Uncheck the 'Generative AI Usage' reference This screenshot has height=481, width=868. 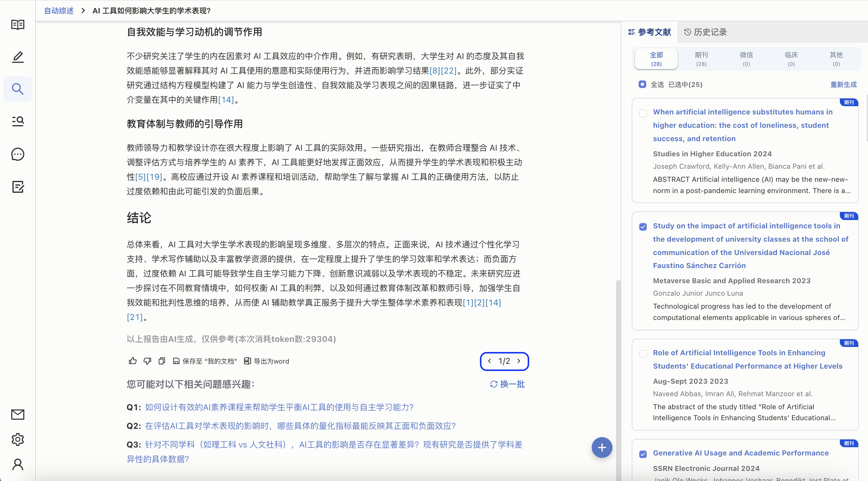643,454
